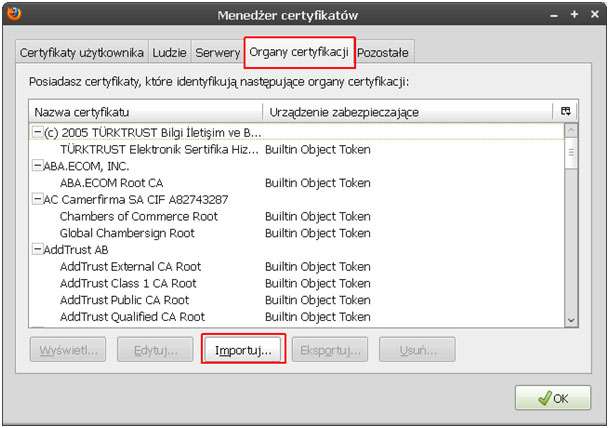Click the Usuń... button
Screen dimensions: 609x428
[418, 350]
